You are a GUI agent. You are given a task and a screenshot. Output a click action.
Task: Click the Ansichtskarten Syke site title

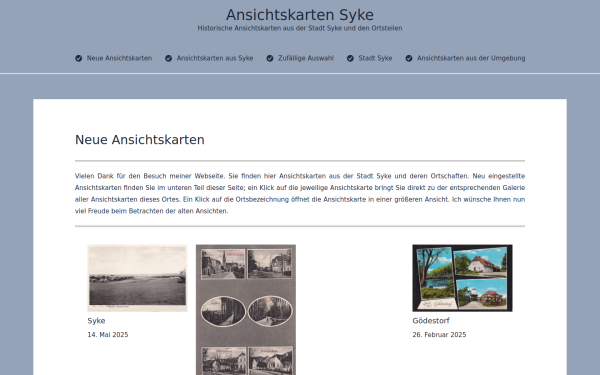(x=300, y=15)
